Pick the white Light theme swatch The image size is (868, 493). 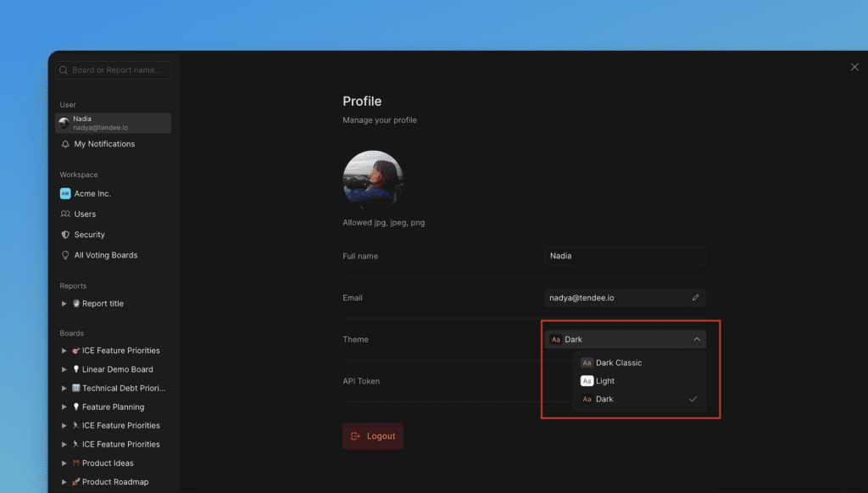pos(587,381)
